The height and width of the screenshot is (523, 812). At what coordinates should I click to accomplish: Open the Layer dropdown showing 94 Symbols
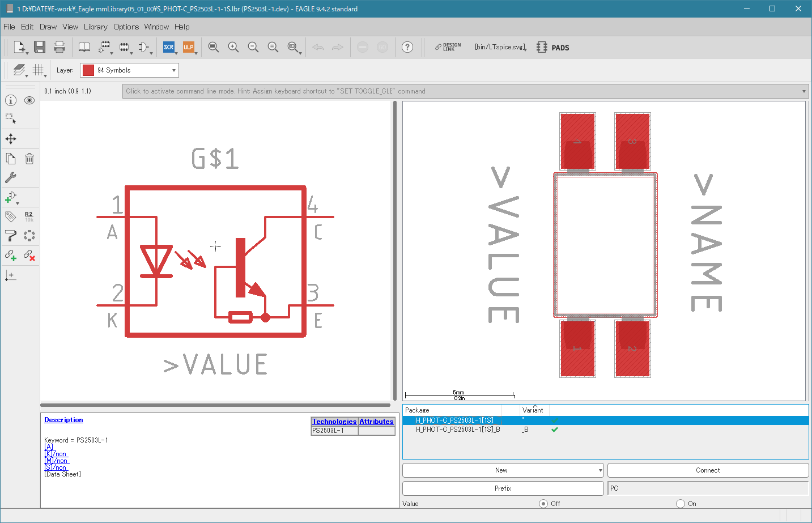(129, 70)
